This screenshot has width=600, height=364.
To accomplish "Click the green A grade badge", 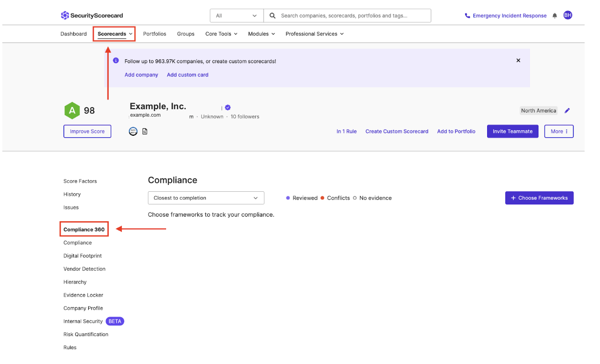I will [72, 111].
